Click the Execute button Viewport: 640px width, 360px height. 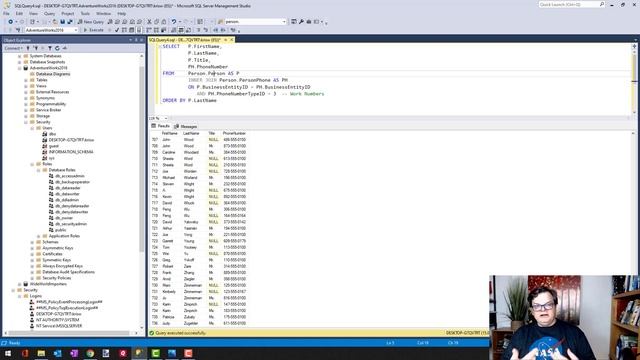[x=93, y=30]
